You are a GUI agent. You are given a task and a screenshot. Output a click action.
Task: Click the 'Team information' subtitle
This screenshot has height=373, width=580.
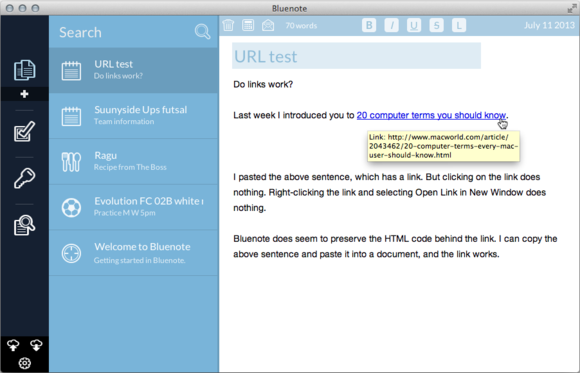(124, 121)
